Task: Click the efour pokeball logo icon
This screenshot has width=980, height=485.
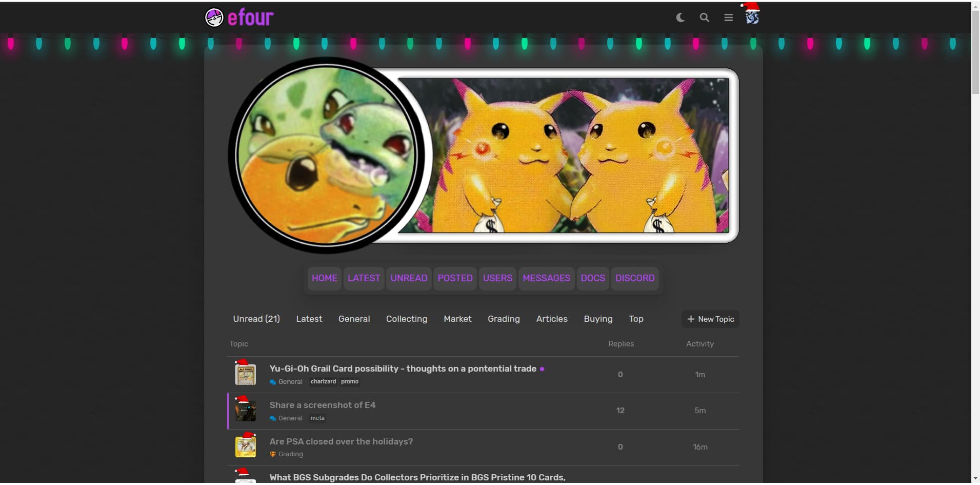Action: tap(214, 17)
